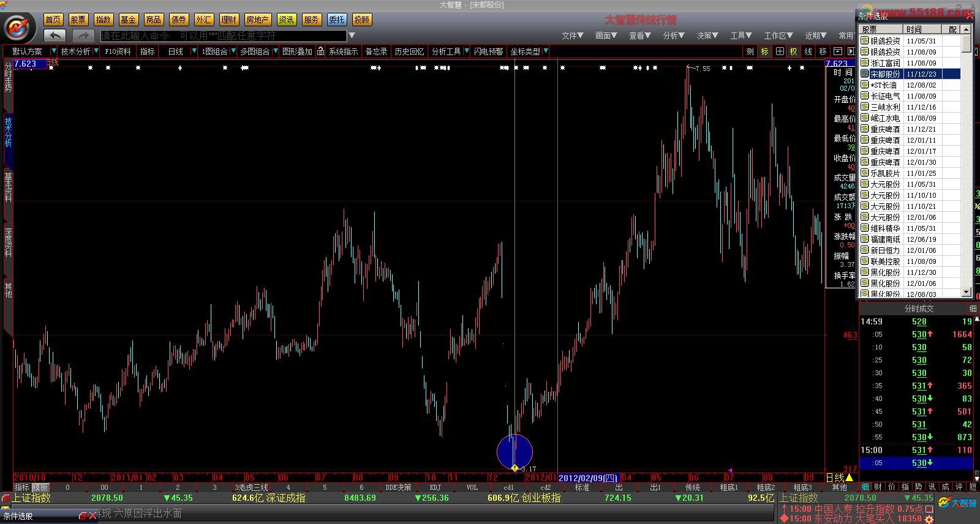Click the lock icon beside 图形叠加
Screen dimensions: 980x524
coord(320,51)
